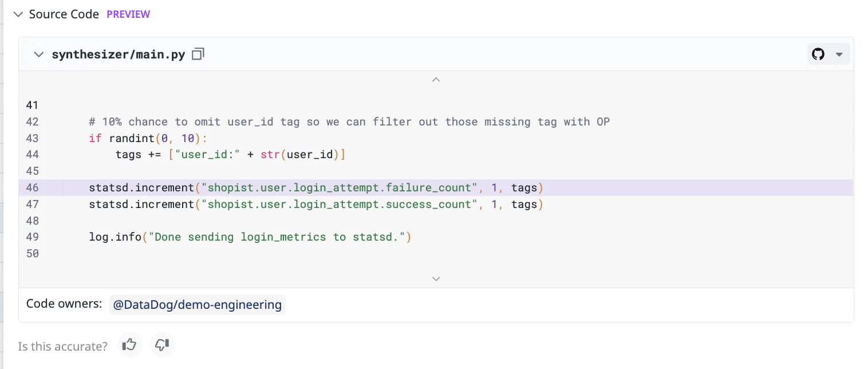Image resolution: width=868 pixels, height=369 pixels.
Task: Collapse the Source Code section
Action: pos(18,14)
